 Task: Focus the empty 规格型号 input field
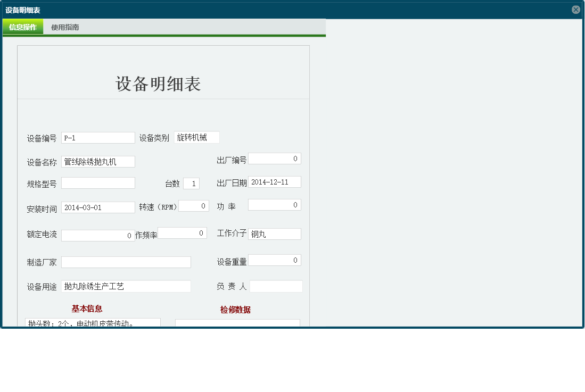pyautogui.click(x=98, y=182)
